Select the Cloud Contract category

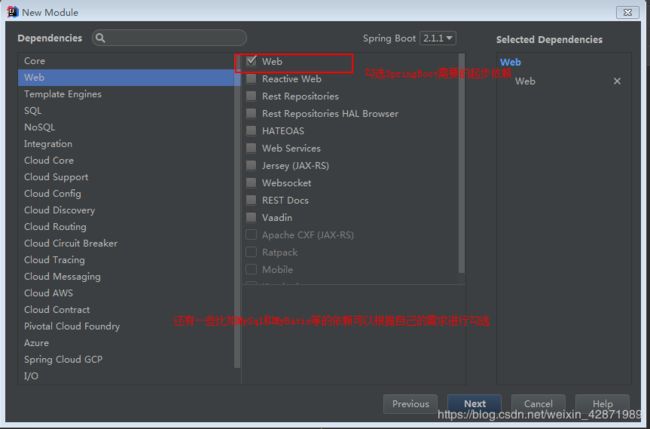[x=126, y=310]
